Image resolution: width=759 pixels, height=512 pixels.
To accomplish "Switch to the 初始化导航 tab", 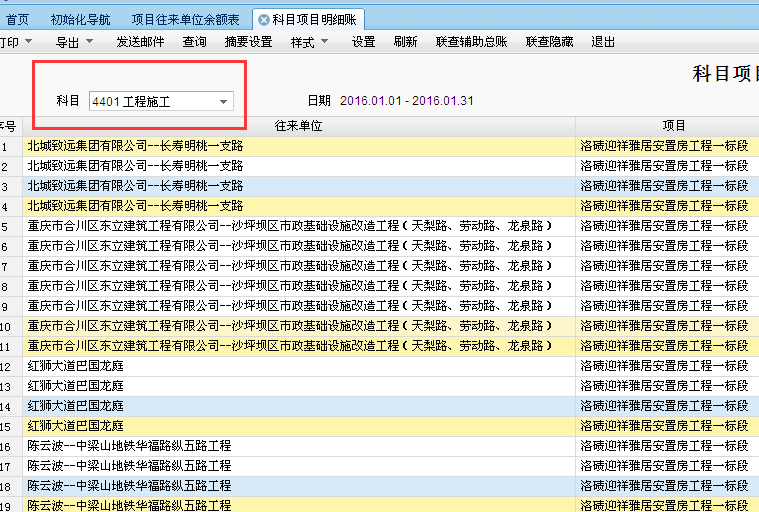I will pos(80,20).
